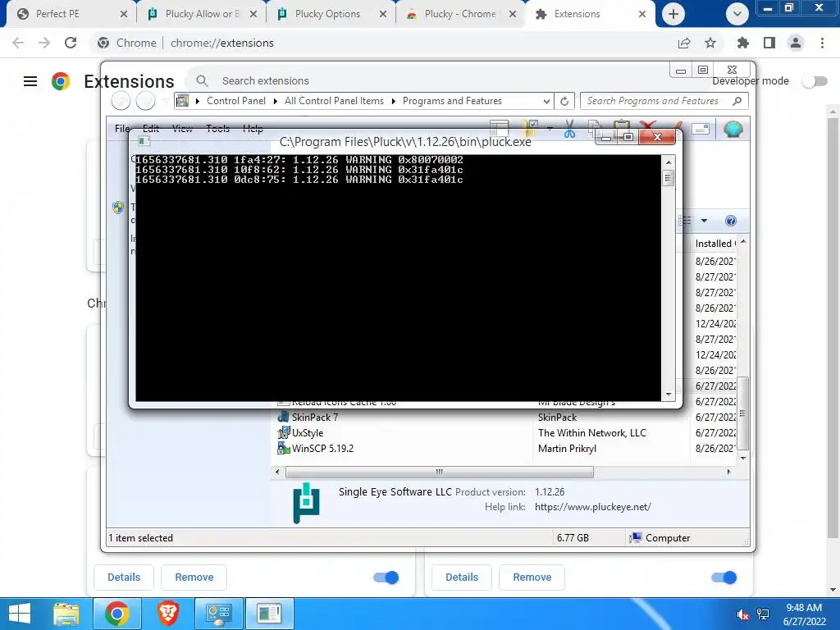
Task: Expand the All Control Panel Items breadcrumb arrow
Action: click(393, 101)
